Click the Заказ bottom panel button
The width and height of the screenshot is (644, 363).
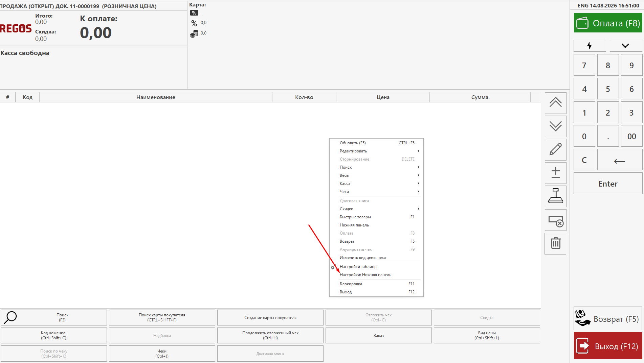pos(378,335)
